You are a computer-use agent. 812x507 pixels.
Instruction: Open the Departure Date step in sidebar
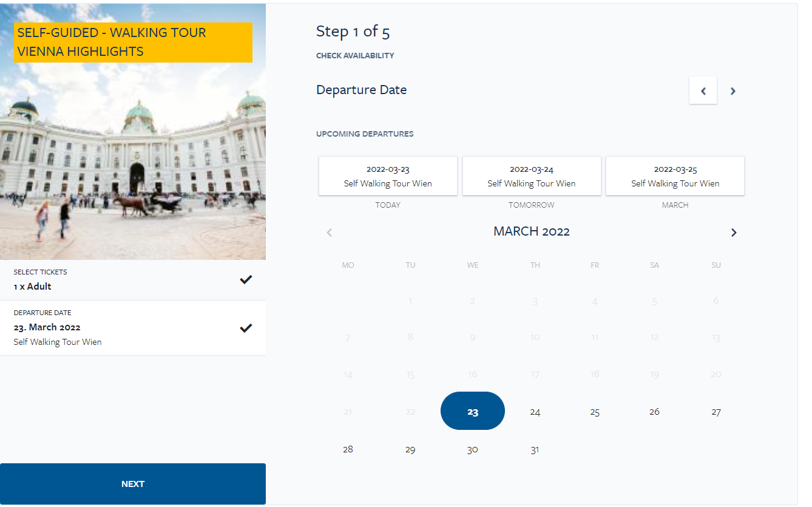(133, 328)
